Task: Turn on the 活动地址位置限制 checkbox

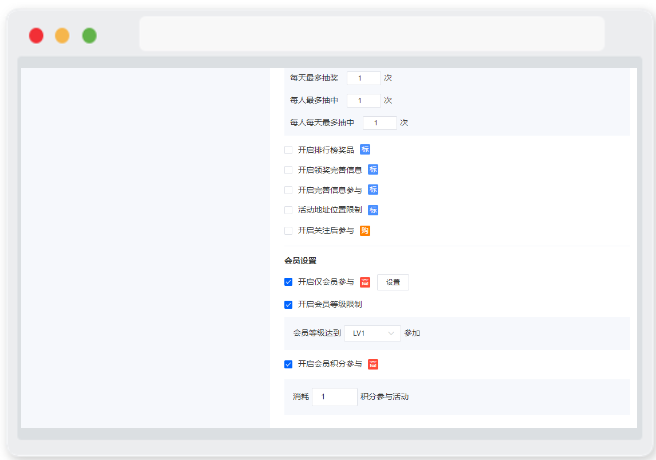Action: 288,210
